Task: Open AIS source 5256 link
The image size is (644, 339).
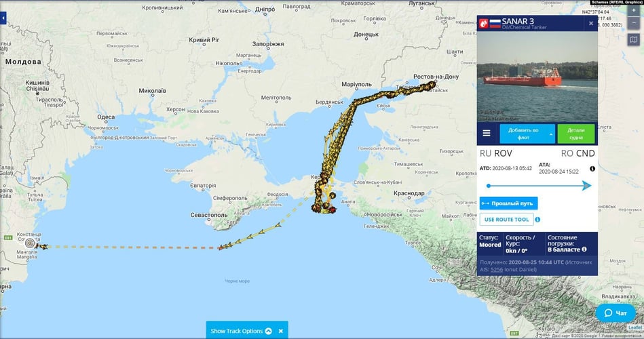Action: 496,270
